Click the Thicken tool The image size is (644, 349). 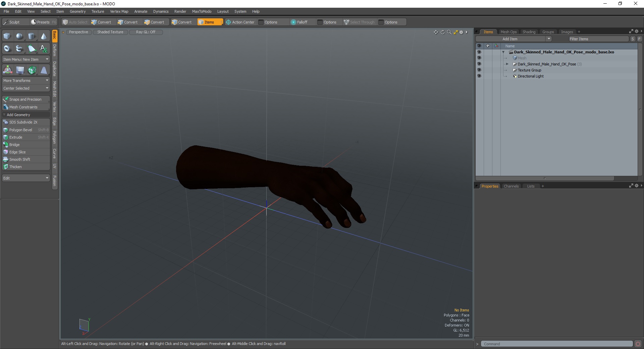26,167
